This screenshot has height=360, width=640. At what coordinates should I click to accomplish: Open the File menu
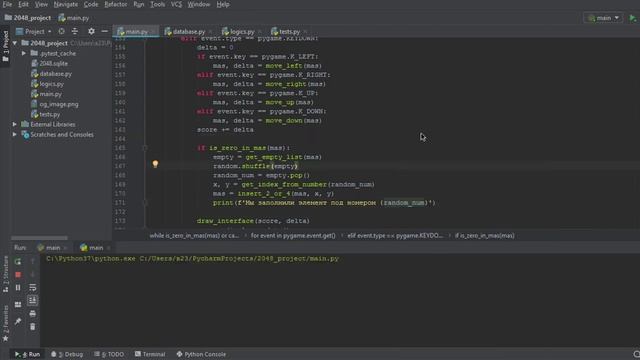[7, 4]
